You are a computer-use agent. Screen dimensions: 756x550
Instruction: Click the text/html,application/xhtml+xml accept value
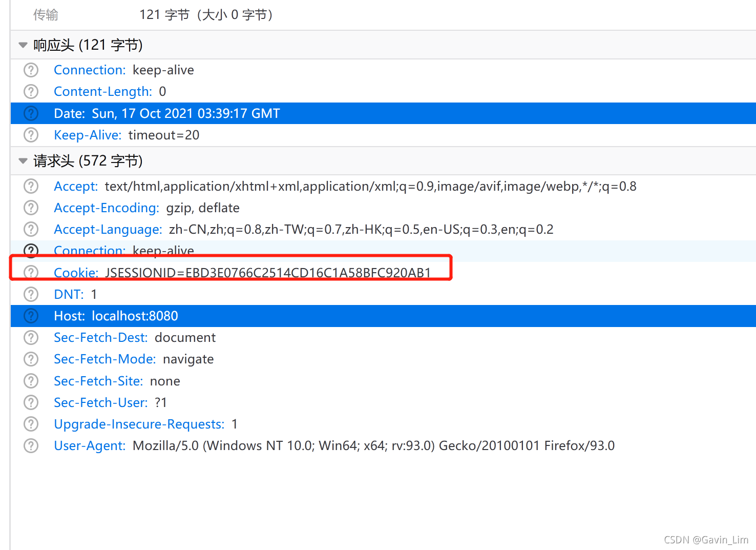pyautogui.click(x=371, y=186)
